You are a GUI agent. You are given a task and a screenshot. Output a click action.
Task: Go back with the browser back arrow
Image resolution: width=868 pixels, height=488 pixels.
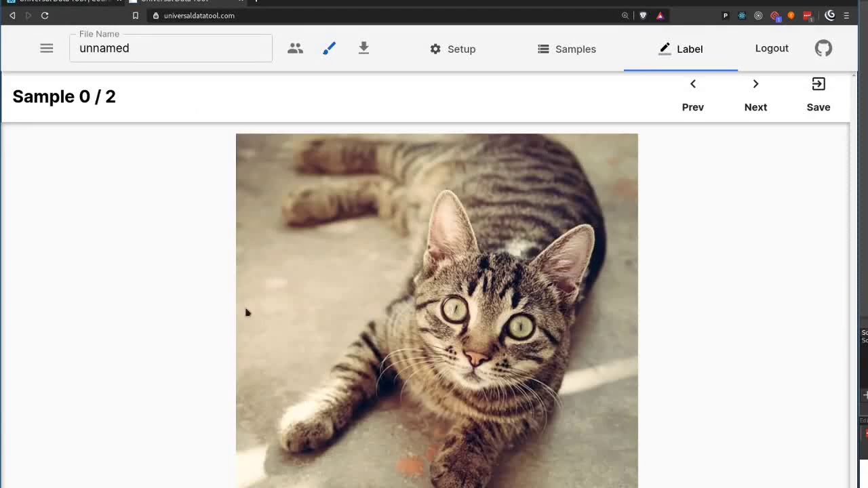coord(12,16)
